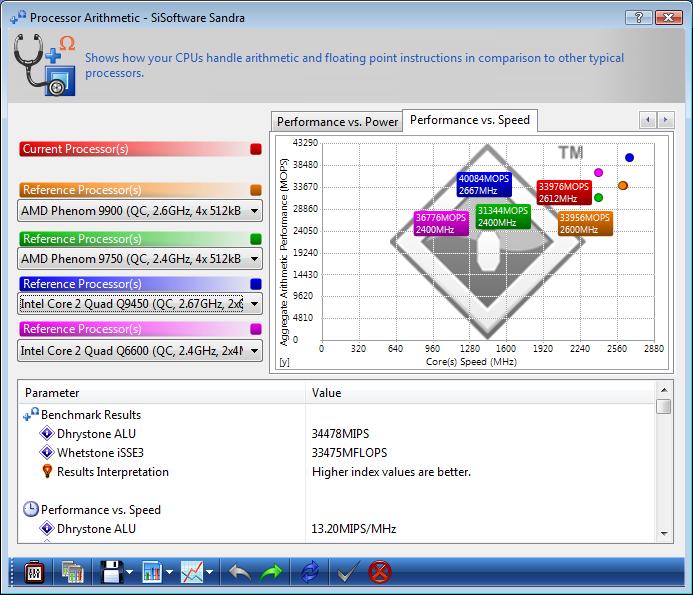
Task: Toggle the blue reference processor swatch
Action: 255,284
